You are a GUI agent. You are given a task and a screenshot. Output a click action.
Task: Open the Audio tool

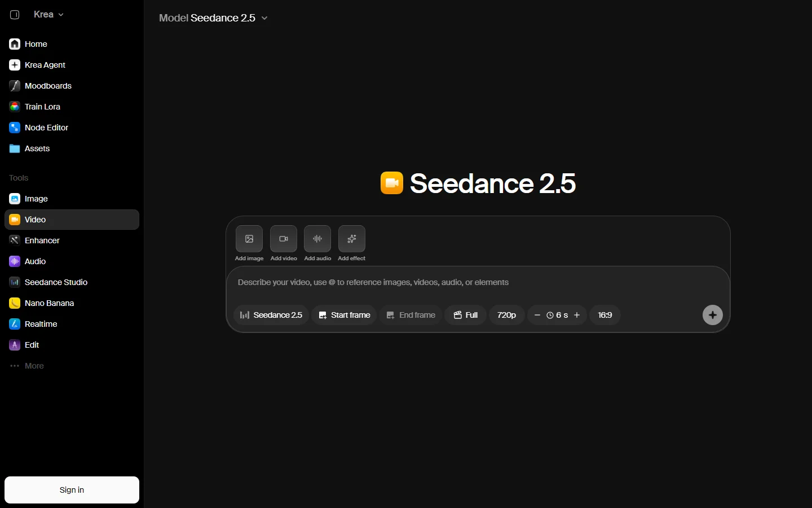[x=72, y=261]
